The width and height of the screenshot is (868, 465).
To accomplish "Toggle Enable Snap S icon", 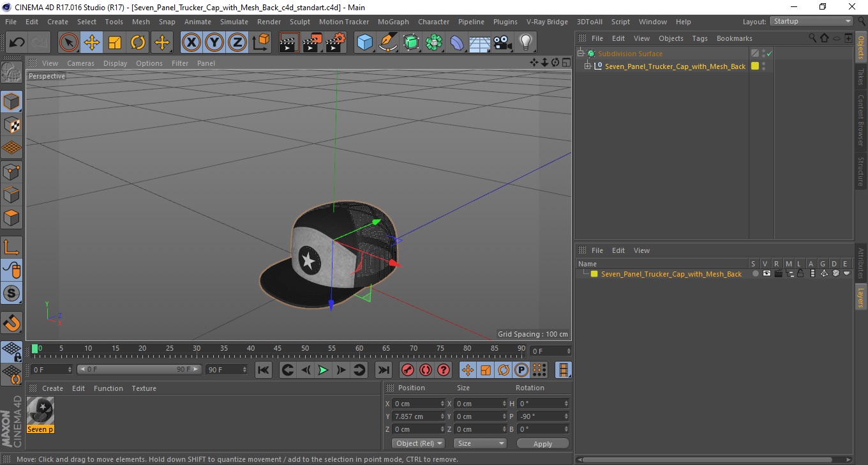I will pyautogui.click(x=11, y=293).
